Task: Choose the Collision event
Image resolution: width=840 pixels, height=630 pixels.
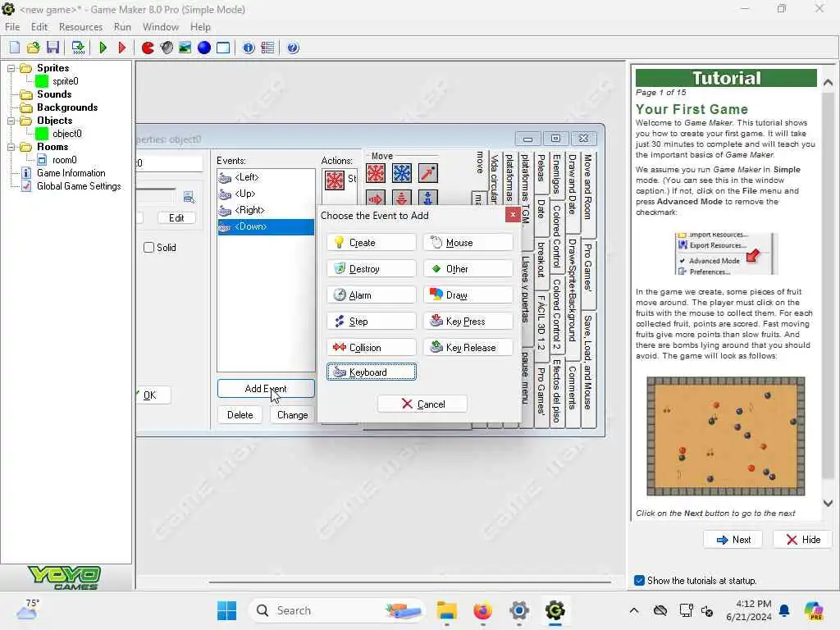Action: point(372,348)
